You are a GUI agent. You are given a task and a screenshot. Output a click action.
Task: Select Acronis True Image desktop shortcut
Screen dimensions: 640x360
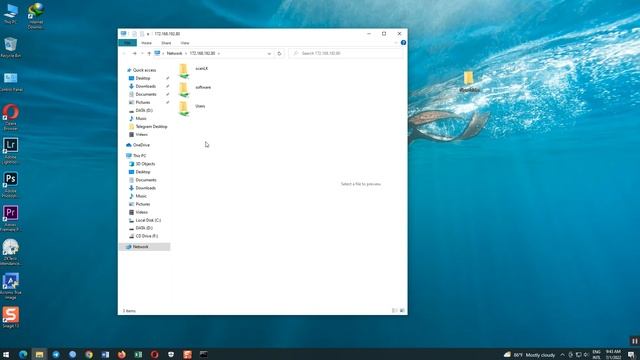pyautogui.click(x=11, y=286)
